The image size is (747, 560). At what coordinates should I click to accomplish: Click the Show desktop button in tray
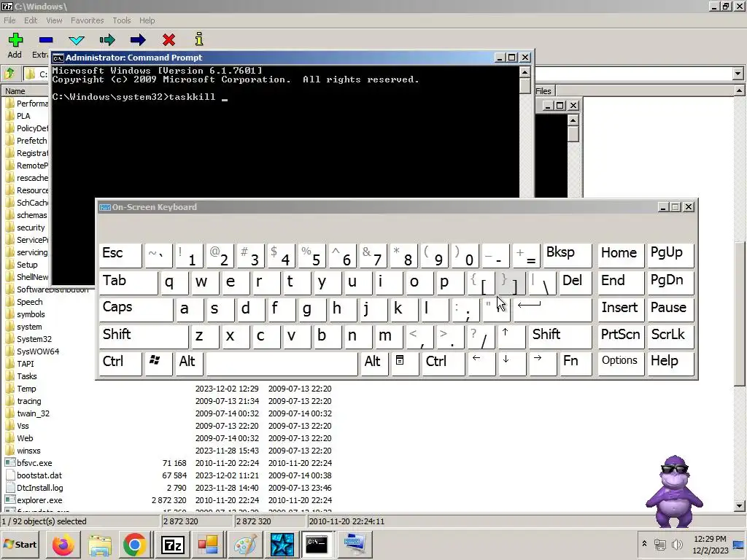(x=740, y=544)
